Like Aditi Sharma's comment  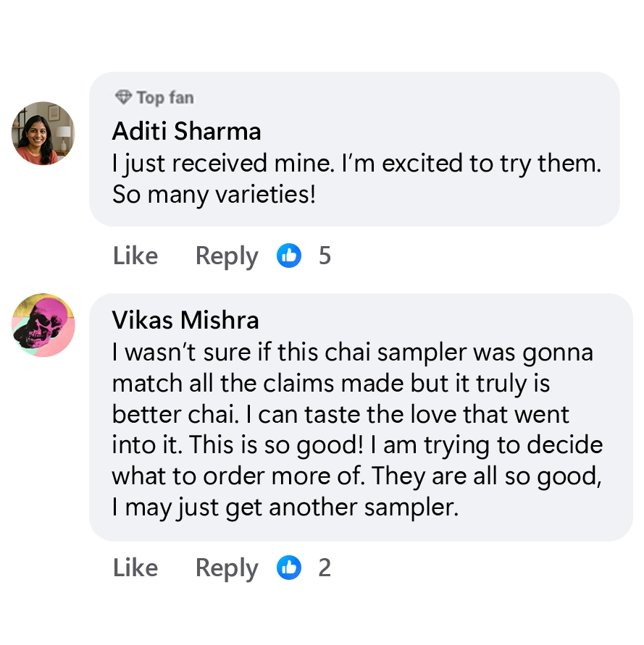click(x=135, y=256)
